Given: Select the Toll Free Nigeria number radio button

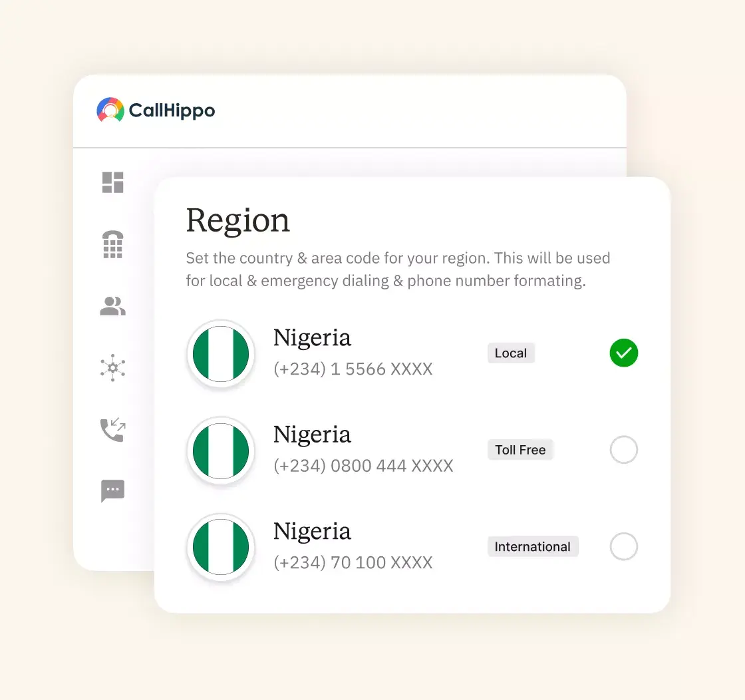Looking at the screenshot, I should pyautogui.click(x=623, y=450).
